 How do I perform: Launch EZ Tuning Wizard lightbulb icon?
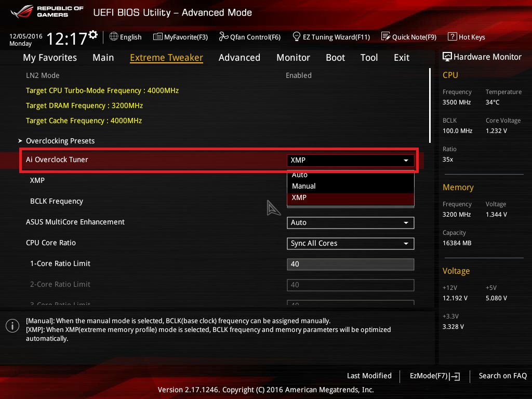[x=297, y=36]
